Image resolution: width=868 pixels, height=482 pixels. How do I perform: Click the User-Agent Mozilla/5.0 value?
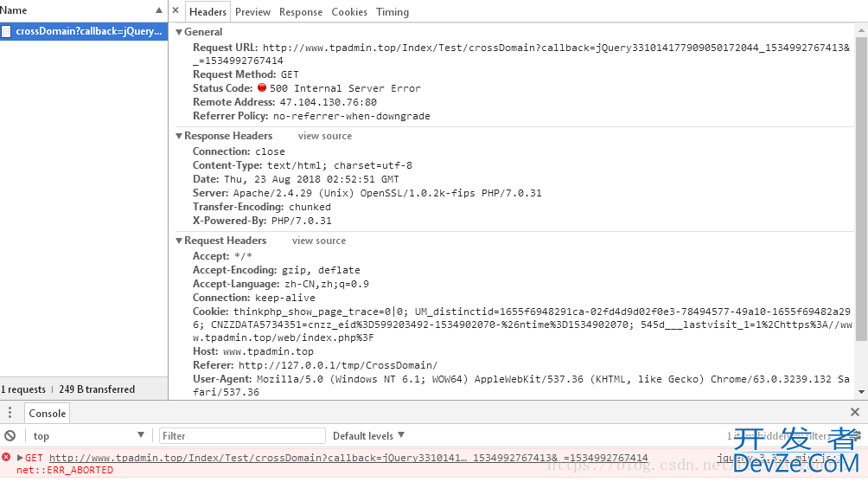[x=521, y=385]
